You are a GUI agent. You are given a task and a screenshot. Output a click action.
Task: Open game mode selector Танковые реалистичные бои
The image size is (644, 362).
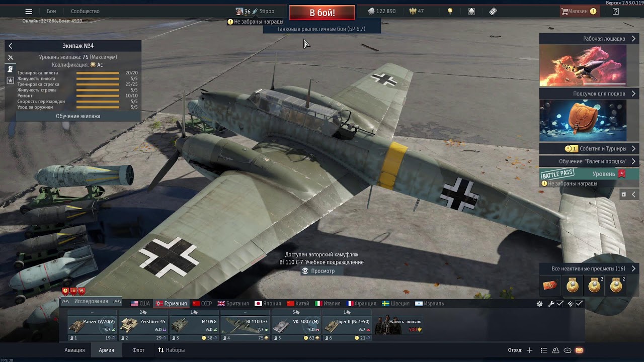(321, 29)
